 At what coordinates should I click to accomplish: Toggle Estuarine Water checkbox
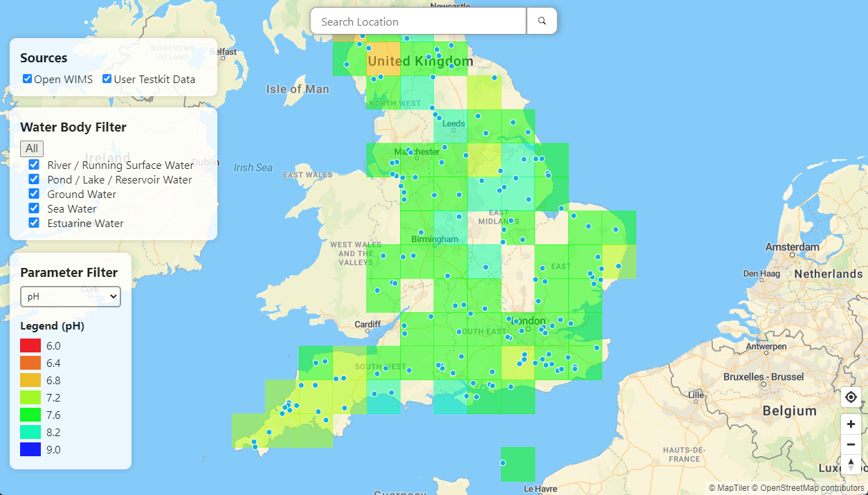[34, 223]
